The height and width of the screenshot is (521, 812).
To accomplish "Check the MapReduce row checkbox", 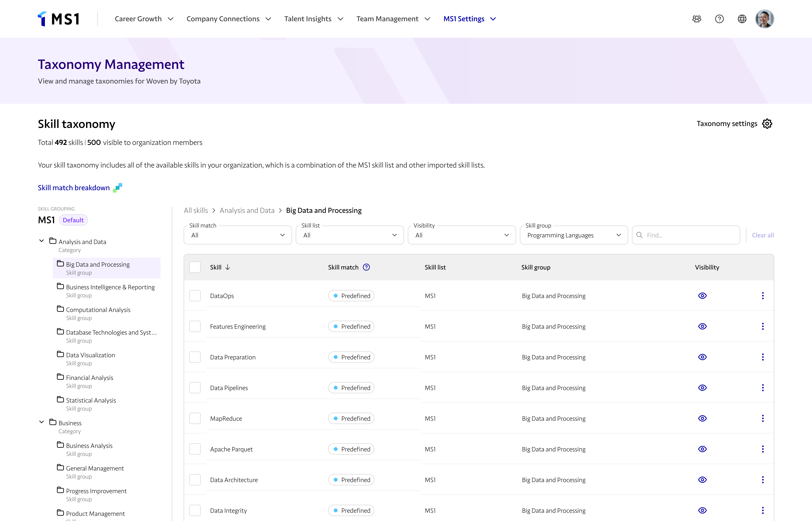I will 195,418.
